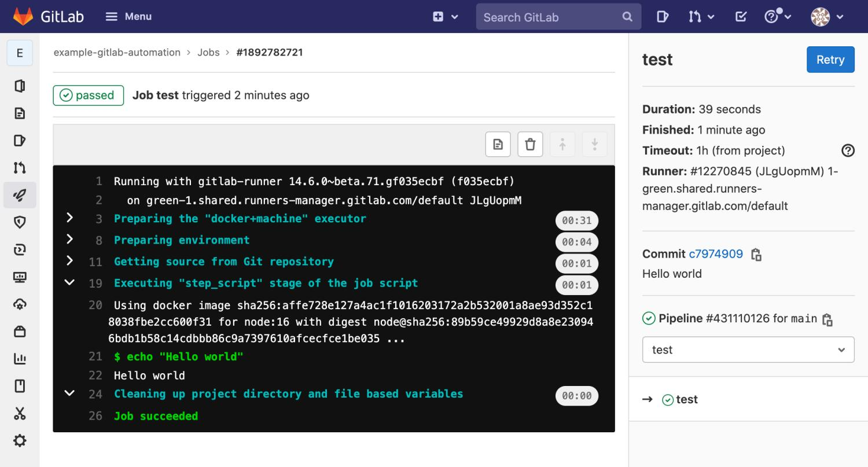Open Deployments icon in sidebar

click(x=20, y=250)
